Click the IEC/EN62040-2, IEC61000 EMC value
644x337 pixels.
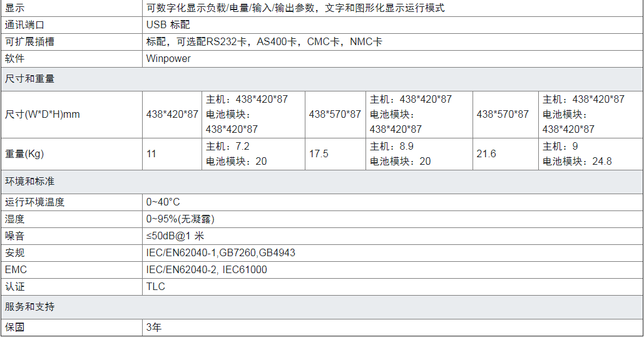coord(207,269)
